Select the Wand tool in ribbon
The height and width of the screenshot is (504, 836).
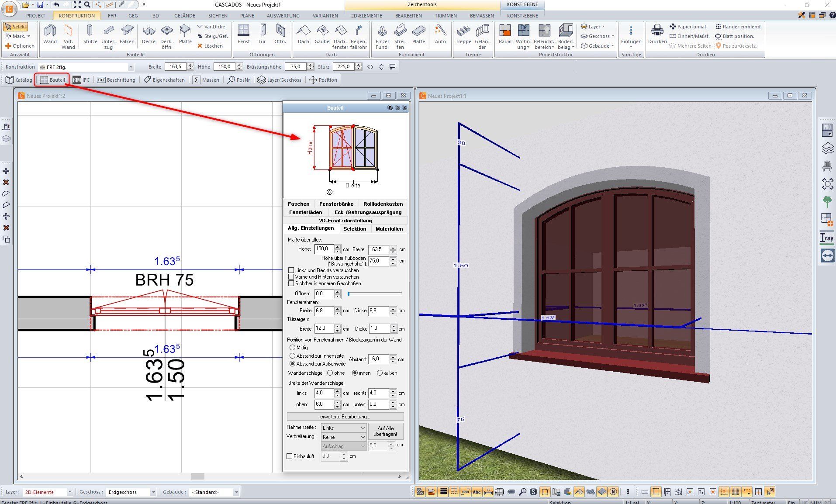(x=50, y=34)
